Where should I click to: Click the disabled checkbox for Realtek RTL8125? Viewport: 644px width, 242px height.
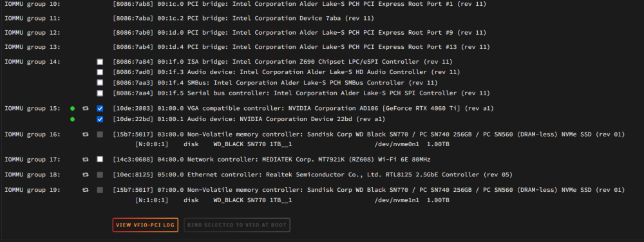(100, 174)
